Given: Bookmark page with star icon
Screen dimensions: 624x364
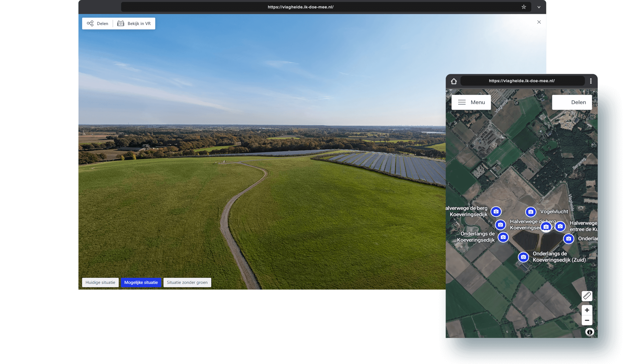Looking at the screenshot, I should coord(524,7).
